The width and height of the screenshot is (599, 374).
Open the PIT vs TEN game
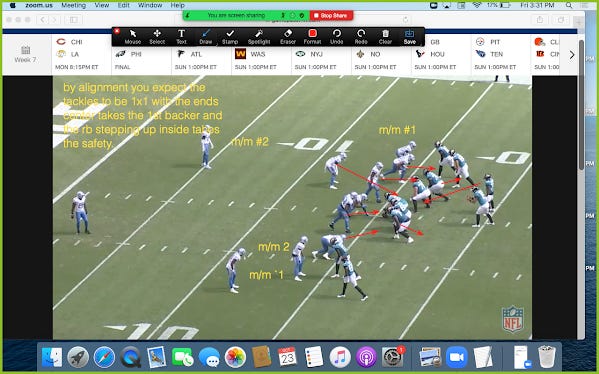pos(501,54)
